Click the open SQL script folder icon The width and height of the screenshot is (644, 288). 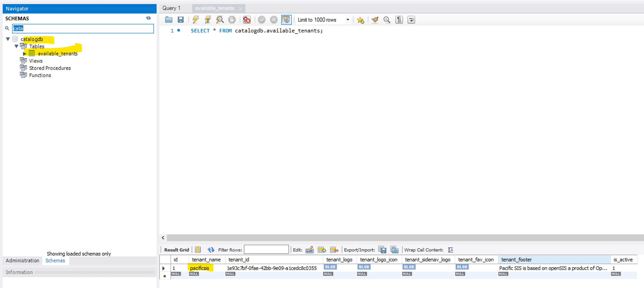[x=169, y=20]
